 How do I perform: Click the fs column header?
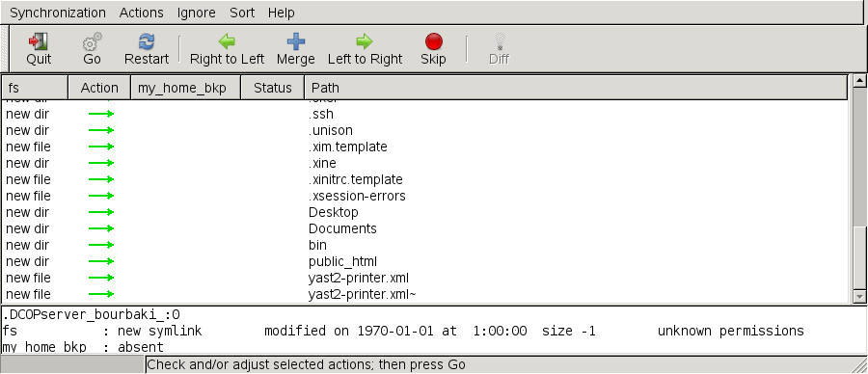click(x=35, y=88)
